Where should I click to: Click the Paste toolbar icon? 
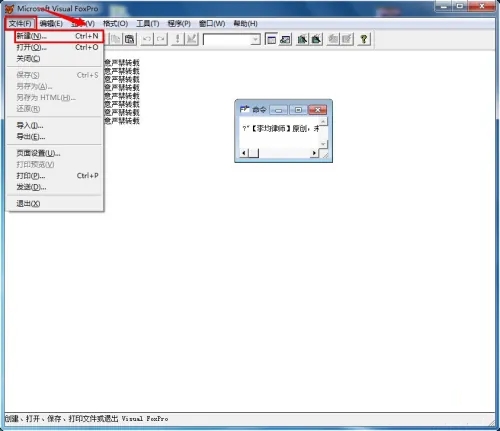click(x=130, y=39)
